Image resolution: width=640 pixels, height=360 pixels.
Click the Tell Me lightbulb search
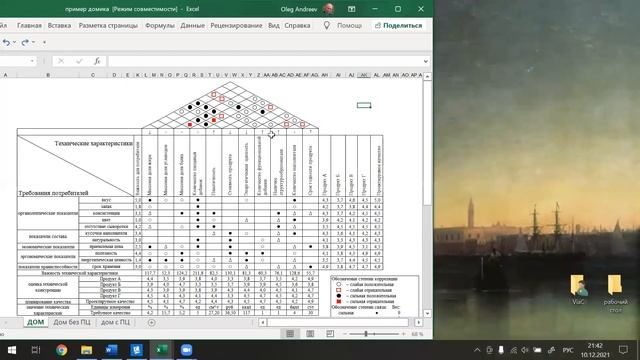[x=327, y=25]
